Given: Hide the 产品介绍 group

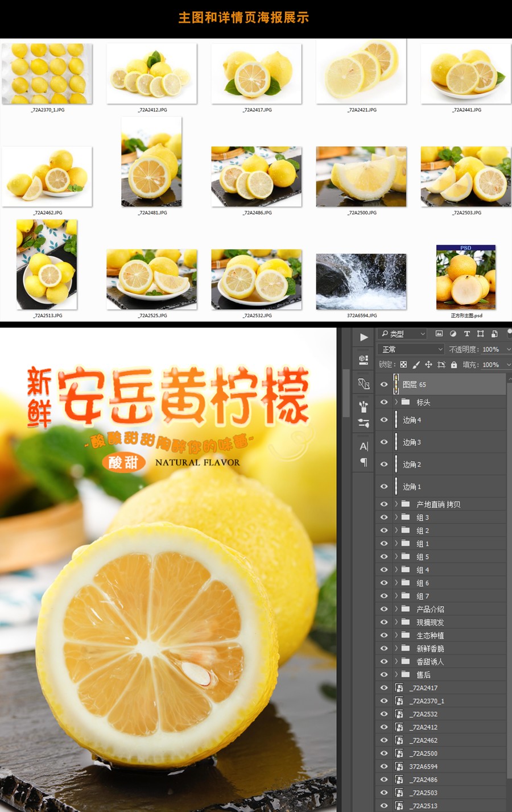Looking at the screenshot, I should [384, 608].
